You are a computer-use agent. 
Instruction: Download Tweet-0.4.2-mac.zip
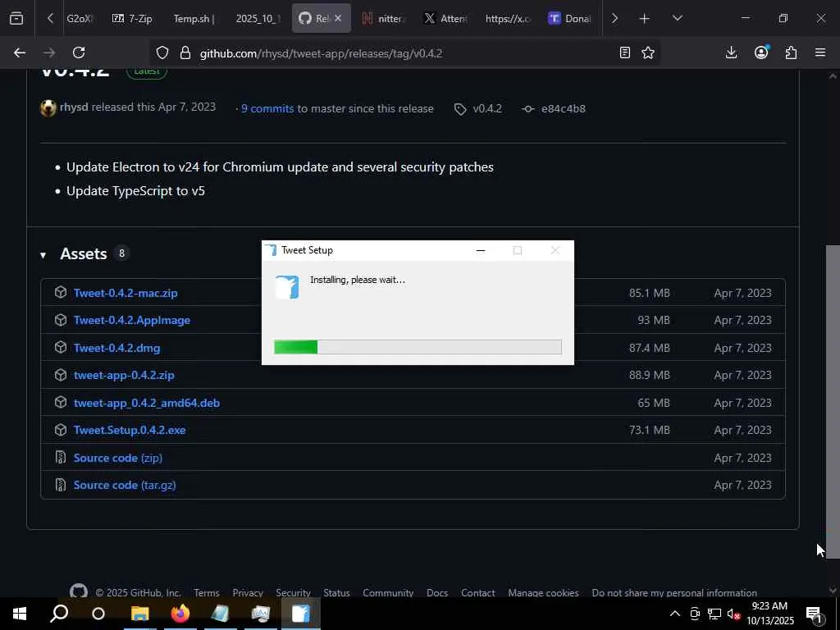pos(126,293)
